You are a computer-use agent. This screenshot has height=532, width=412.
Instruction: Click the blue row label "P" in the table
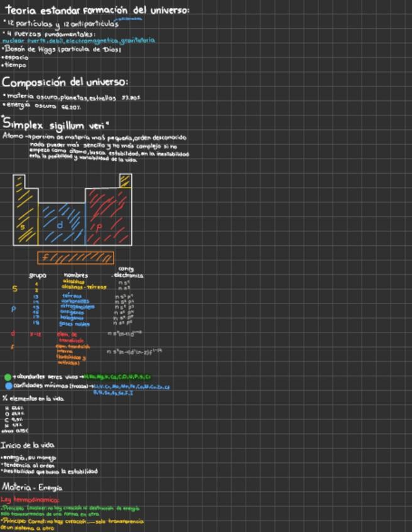(14, 309)
